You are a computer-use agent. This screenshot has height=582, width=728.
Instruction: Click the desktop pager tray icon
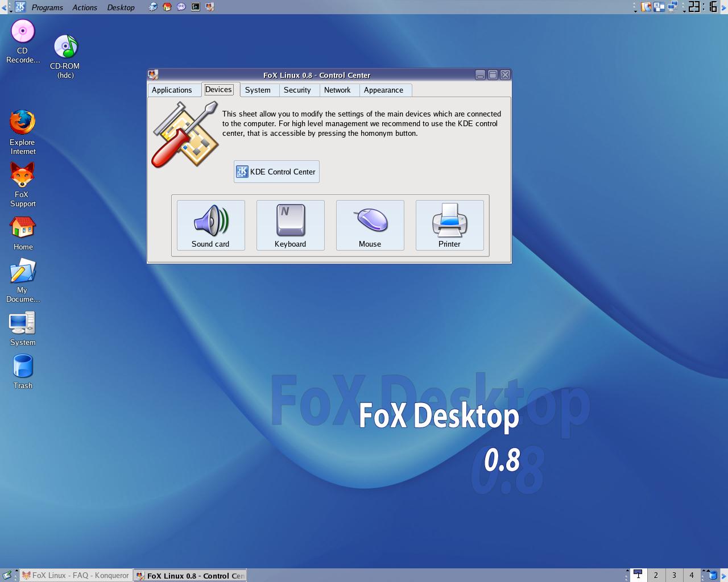coord(659,7)
